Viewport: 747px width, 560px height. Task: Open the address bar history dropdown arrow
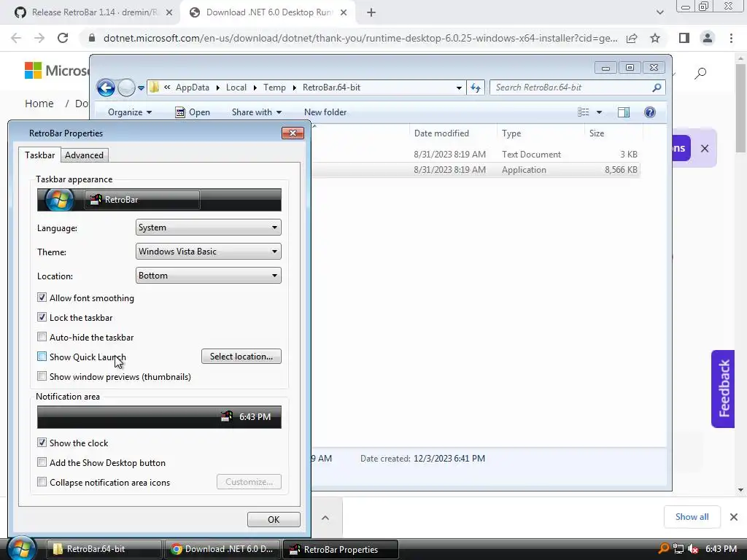(x=459, y=87)
